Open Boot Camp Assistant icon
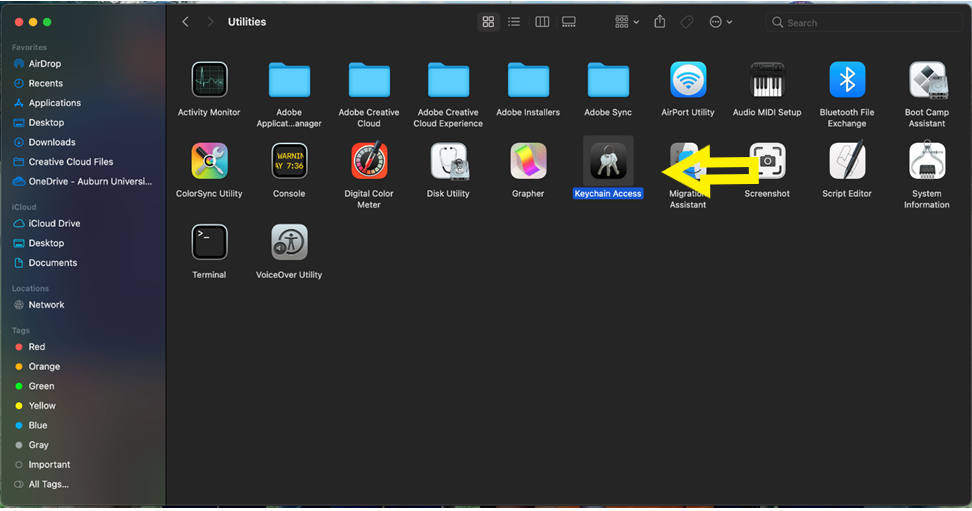Viewport: 972px width, 511px height. (927, 80)
